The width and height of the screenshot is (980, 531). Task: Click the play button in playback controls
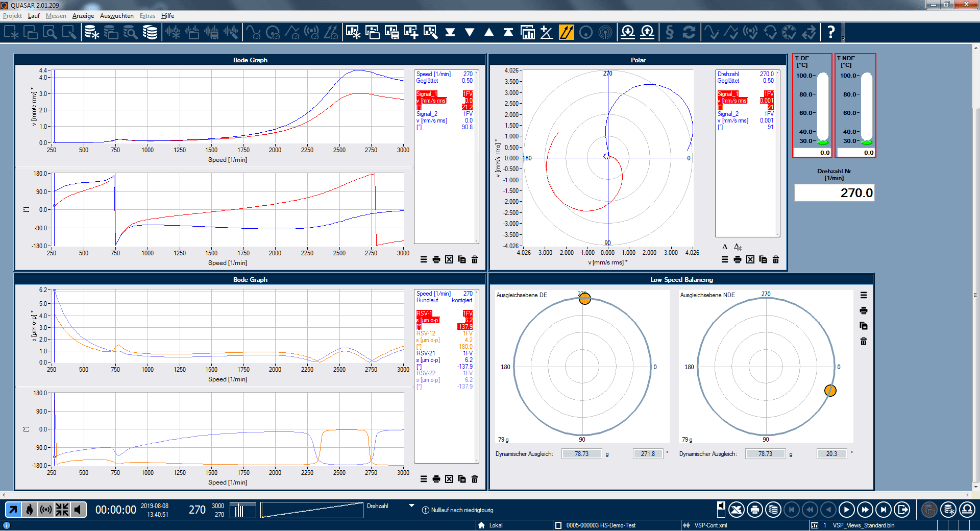(x=846, y=510)
